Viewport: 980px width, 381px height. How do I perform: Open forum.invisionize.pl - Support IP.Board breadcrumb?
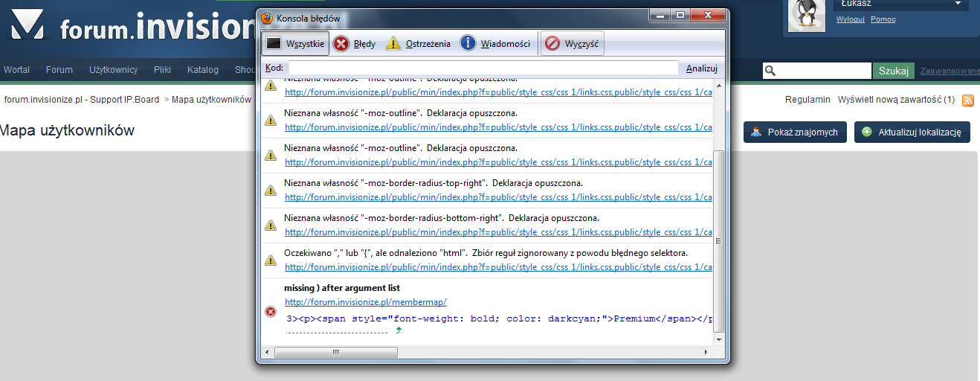coord(82,99)
